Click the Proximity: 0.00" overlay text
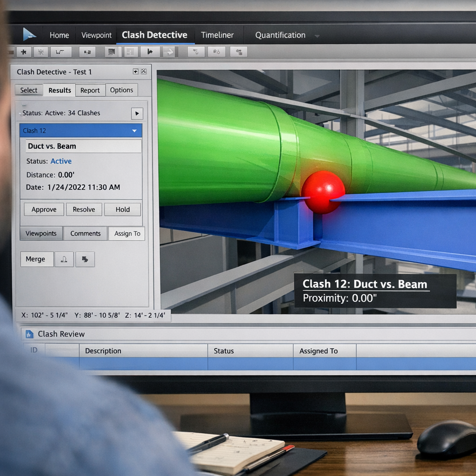 [x=340, y=298]
